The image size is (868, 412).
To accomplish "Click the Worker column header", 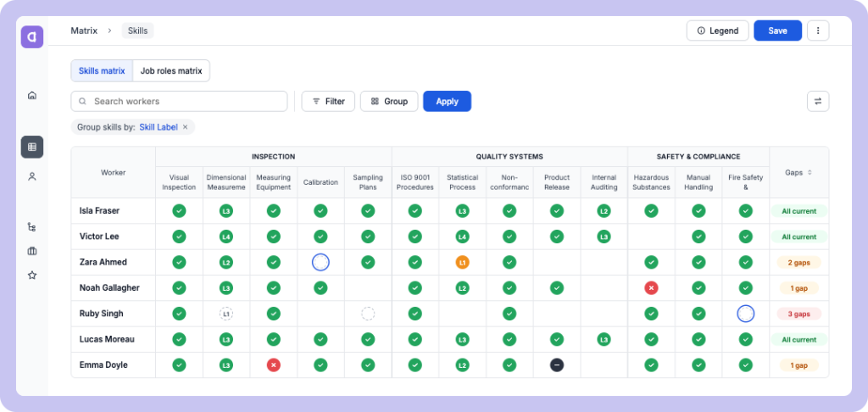I will click(114, 172).
